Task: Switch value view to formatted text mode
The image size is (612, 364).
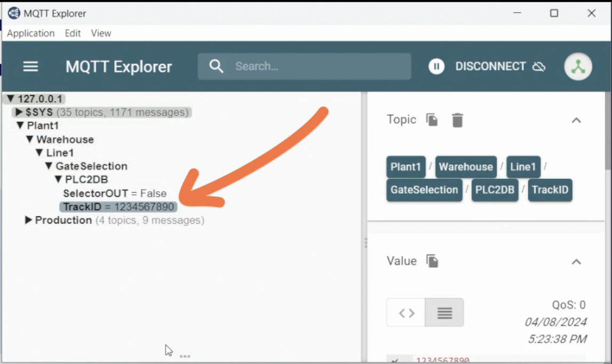Action: 444,313
